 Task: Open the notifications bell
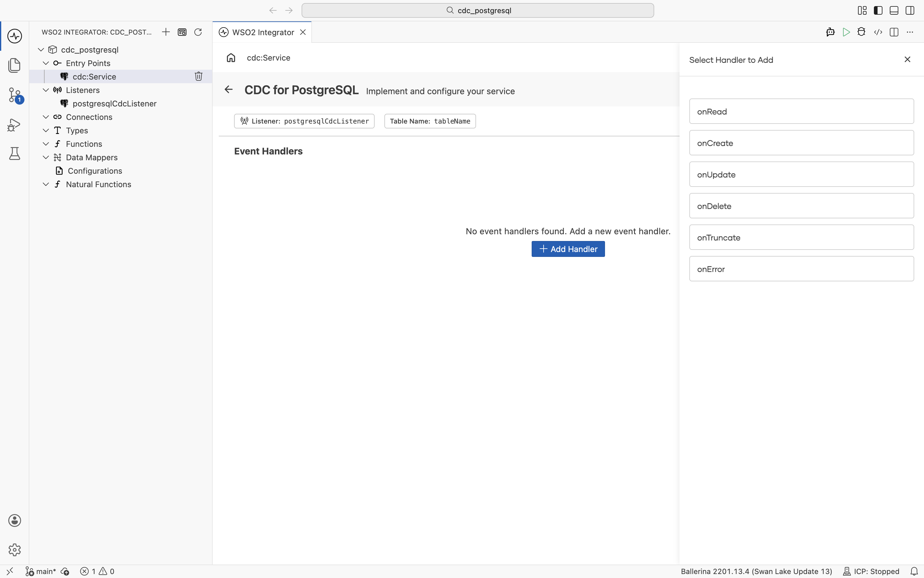[x=914, y=571]
